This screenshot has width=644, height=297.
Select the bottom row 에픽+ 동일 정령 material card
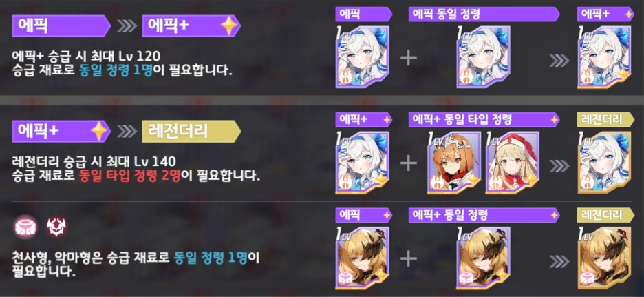tap(484, 257)
